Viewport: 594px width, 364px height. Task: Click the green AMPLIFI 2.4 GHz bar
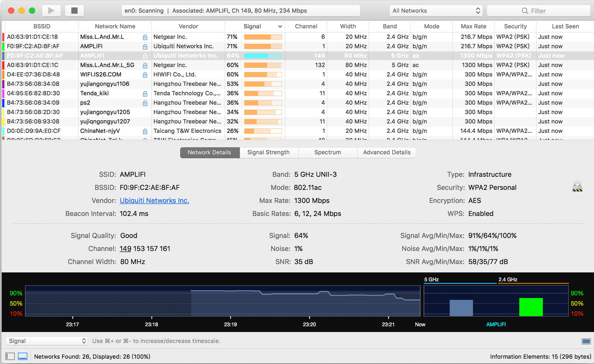531,307
